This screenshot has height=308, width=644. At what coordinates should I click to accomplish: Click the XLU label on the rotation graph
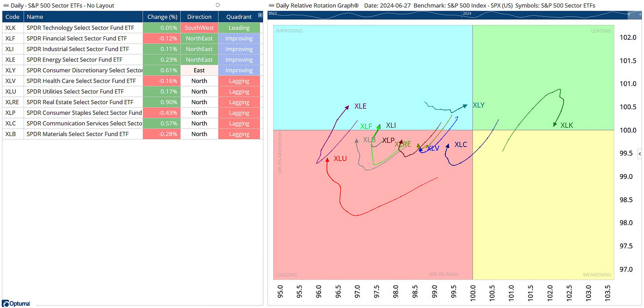(x=340, y=159)
